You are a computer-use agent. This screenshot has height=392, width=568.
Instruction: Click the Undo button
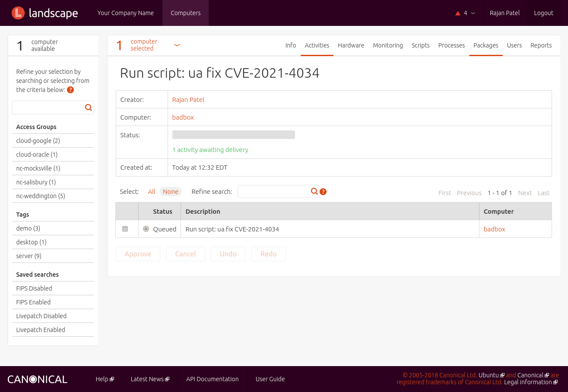[x=228, y=254]
